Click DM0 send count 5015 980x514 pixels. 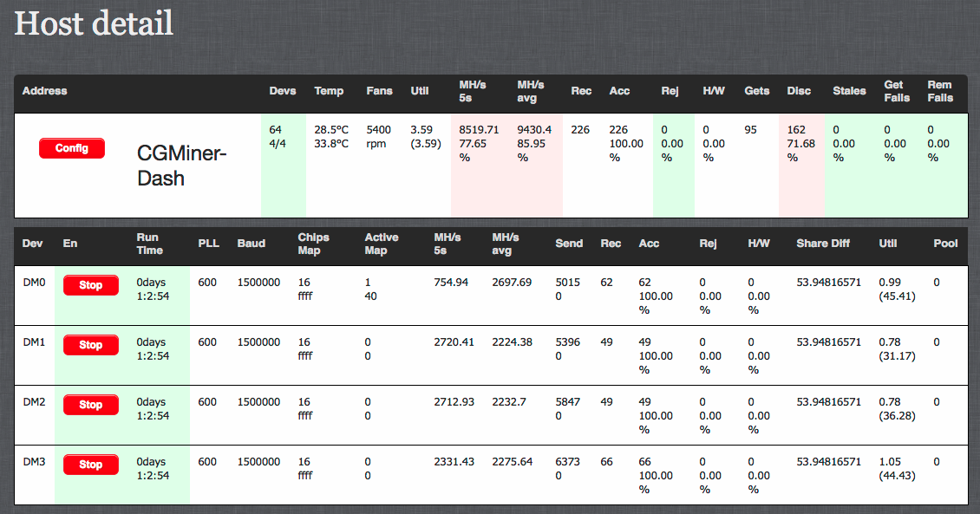click(567, 283)
